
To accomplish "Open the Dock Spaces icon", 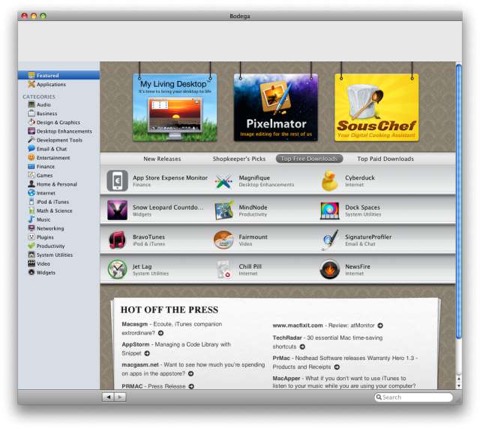I will click(x=330, y=211).
